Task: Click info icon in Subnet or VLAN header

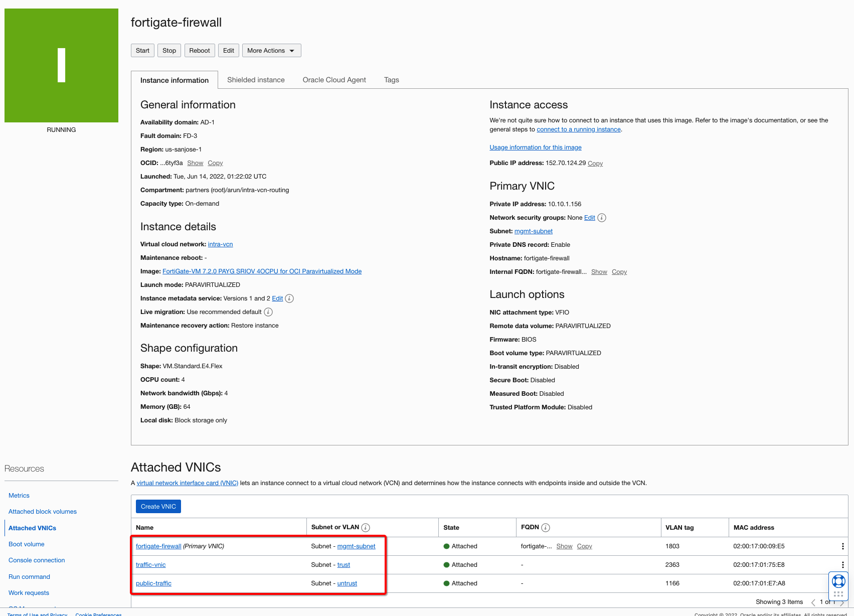Action: click(366, 528)
